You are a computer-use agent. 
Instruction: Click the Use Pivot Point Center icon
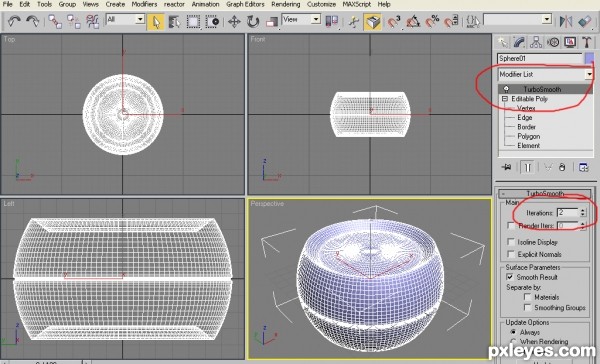(x=332, y=21)
